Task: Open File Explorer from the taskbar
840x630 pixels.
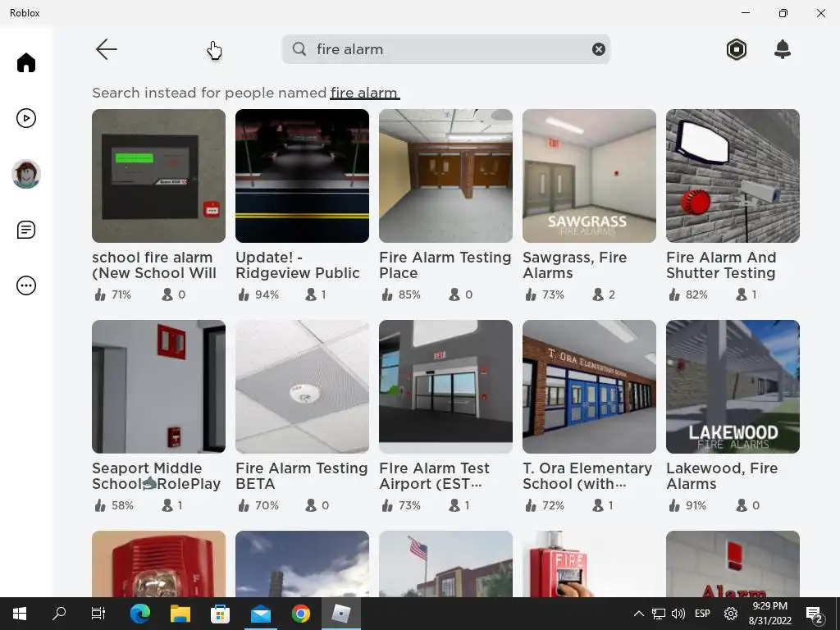Action: [180, 614]
